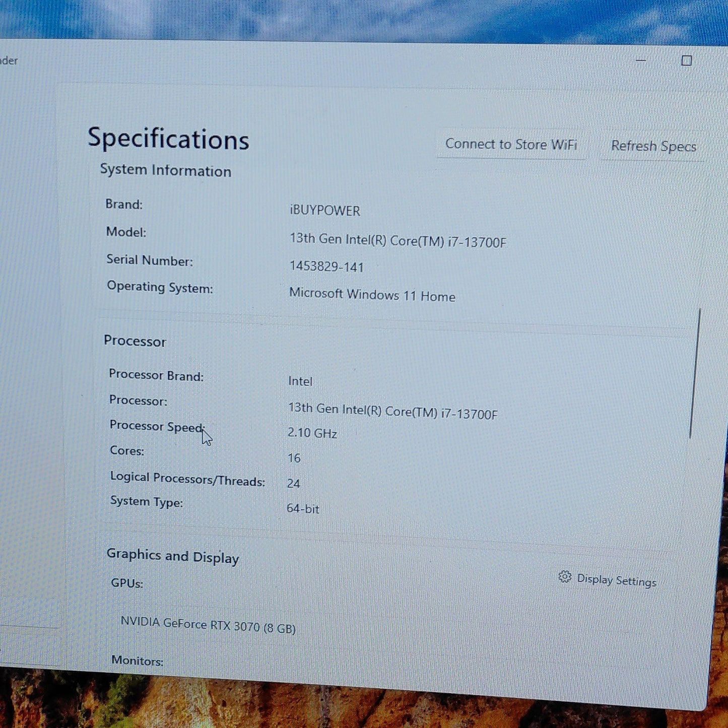Select the Model value i7-13700F

pos(398,240)
